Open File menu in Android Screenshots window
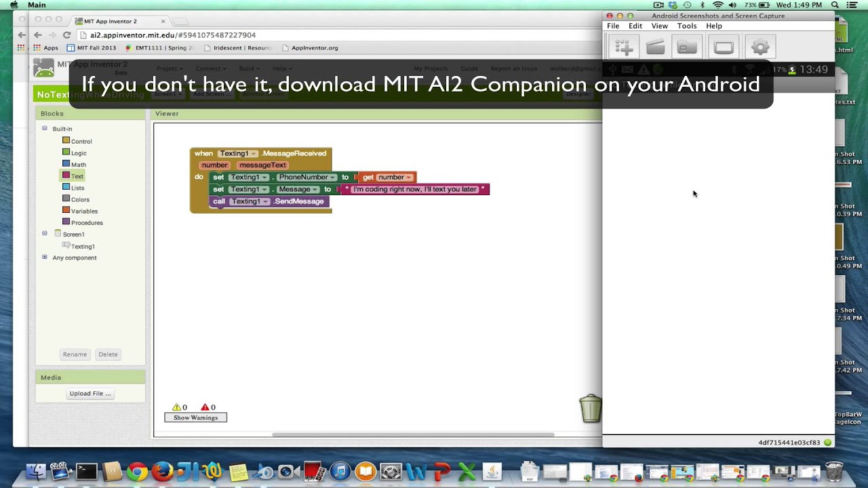Screen dimensions: 868x488 (x=613, y=26)
